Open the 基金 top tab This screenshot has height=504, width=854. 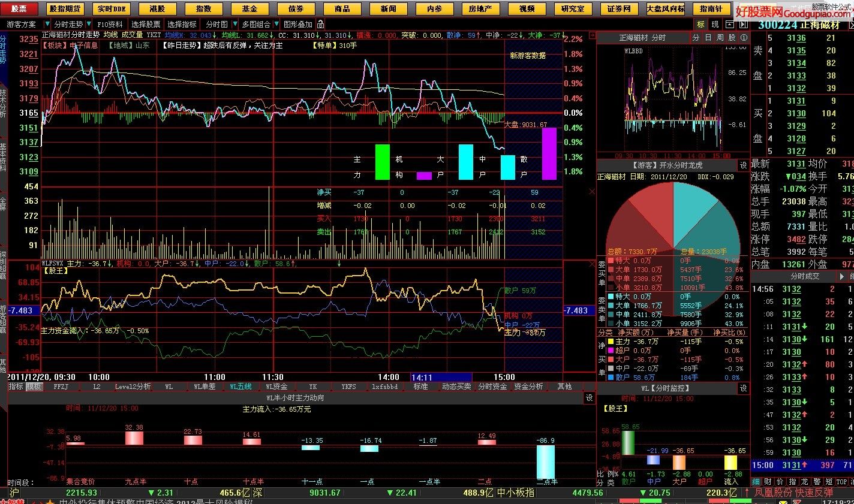(249, 9)
